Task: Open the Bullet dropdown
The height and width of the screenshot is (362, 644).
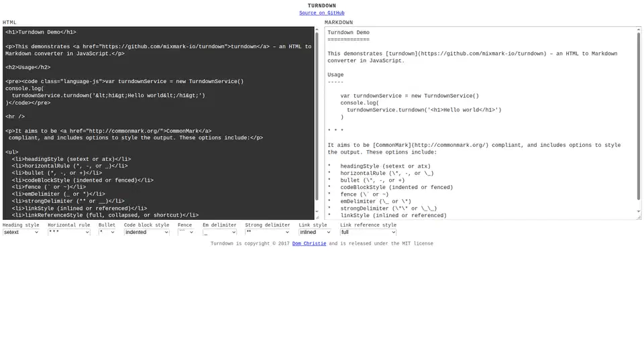Action: pos(107,233)
